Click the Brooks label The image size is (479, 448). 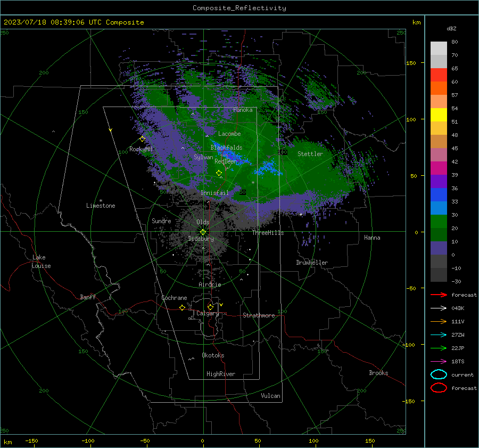(378, 373)
